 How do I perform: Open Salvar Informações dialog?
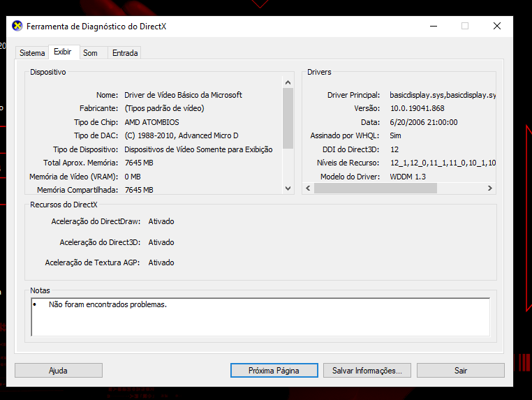point(367,370)
